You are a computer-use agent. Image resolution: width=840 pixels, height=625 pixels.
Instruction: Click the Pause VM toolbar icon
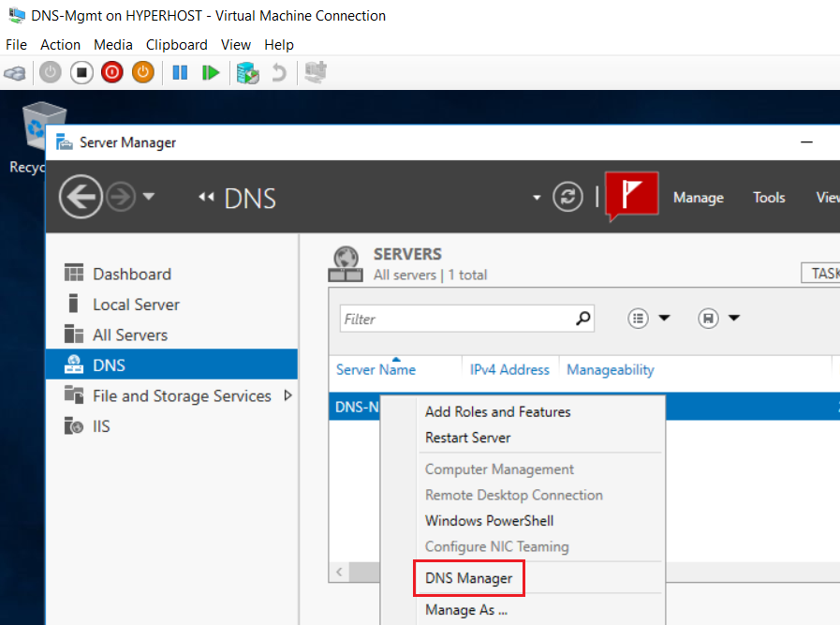pos(180,72)
